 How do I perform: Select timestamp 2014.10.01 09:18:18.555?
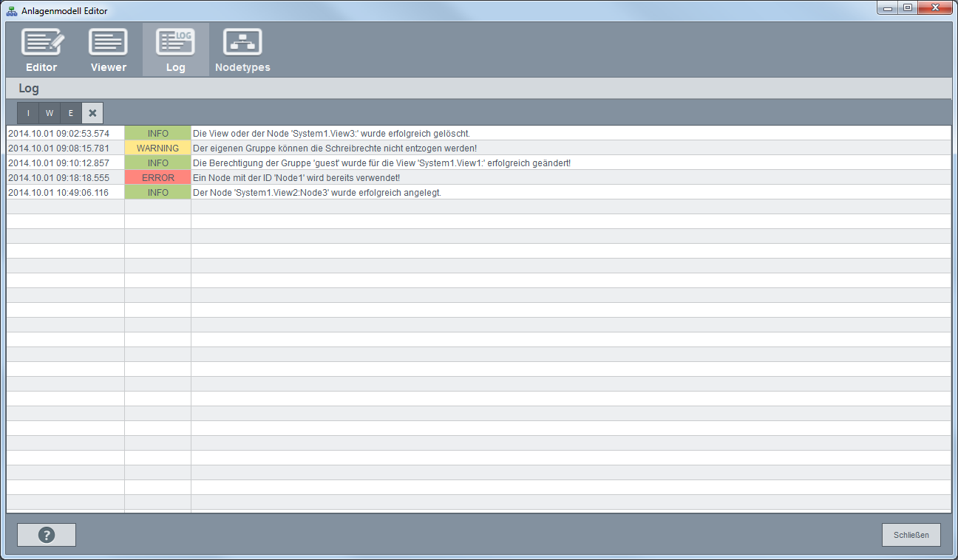tap(58, 178)
